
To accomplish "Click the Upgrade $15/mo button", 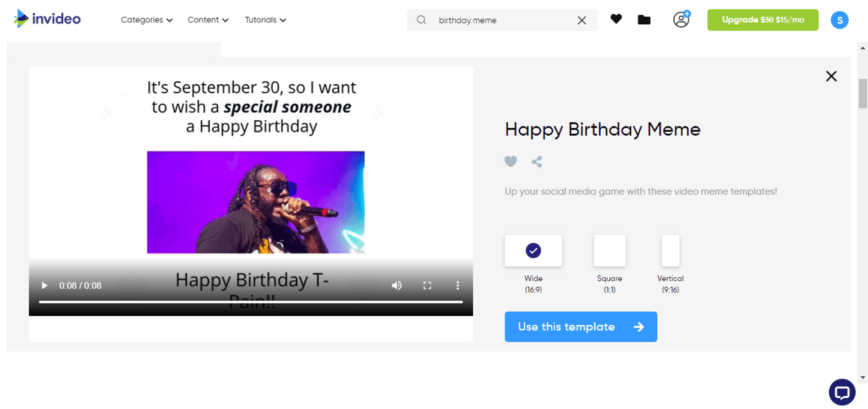I will coord(763,19).
